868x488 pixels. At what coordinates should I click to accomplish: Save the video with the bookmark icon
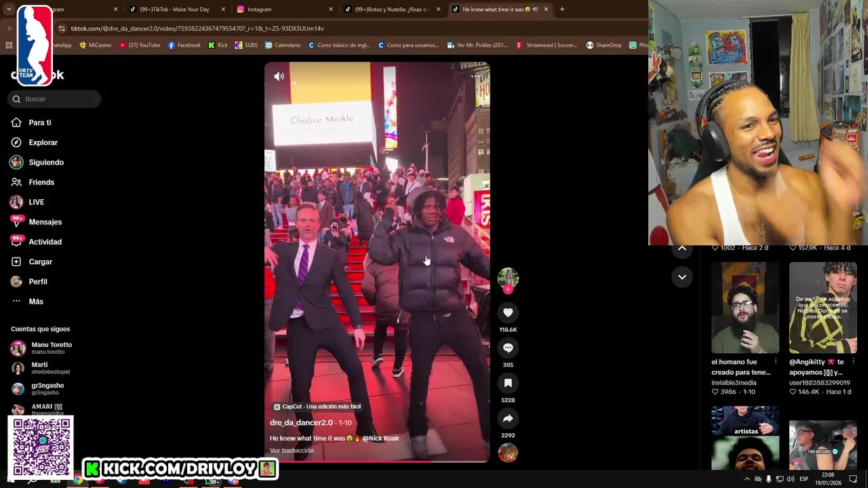point(508,383)
